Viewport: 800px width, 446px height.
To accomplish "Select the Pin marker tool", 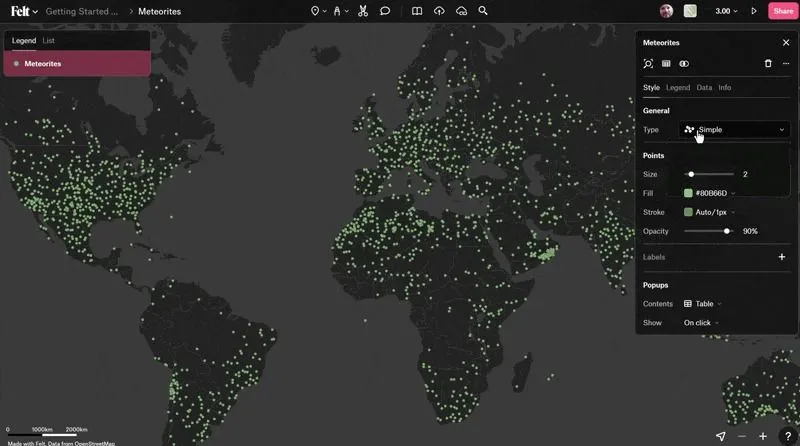I will pos(315,11).
